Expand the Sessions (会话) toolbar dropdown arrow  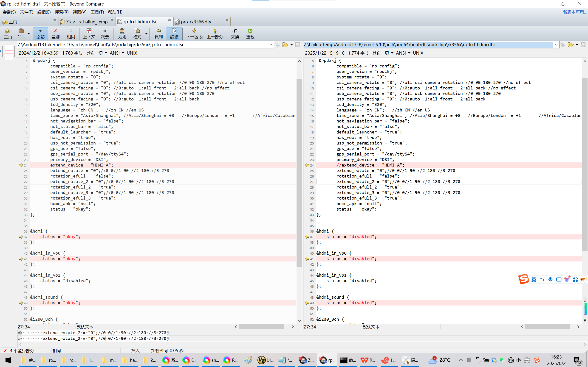(29, 33)
